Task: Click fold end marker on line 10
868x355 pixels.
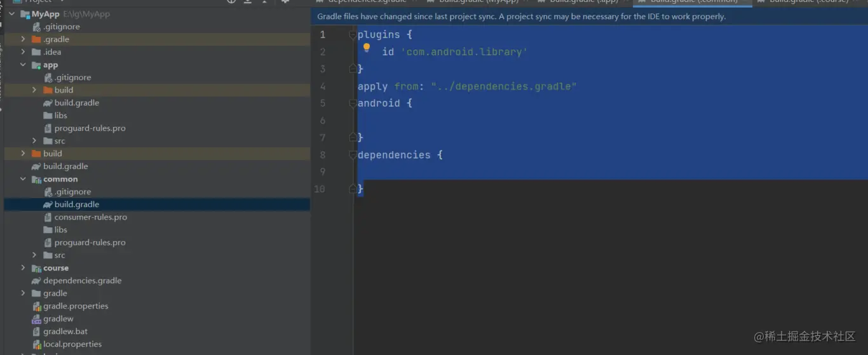Action: [353, 189]
